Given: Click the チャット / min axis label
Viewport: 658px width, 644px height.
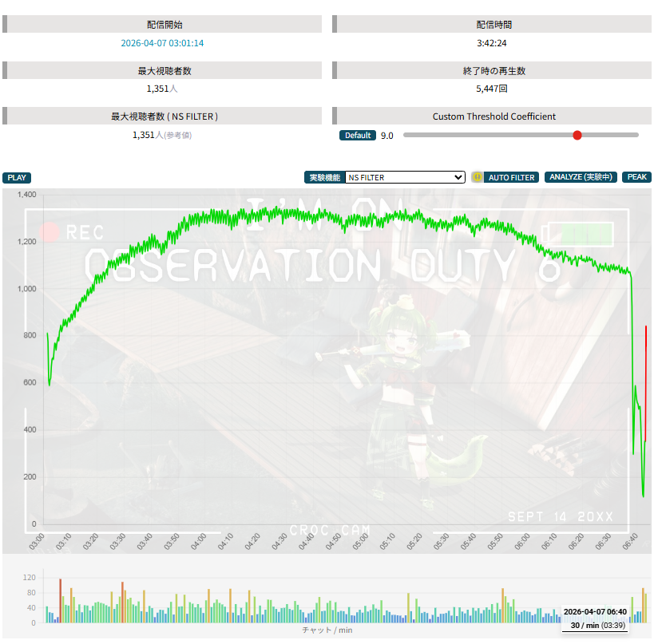Looking at the screenshot, I should [x=327, y=630].
